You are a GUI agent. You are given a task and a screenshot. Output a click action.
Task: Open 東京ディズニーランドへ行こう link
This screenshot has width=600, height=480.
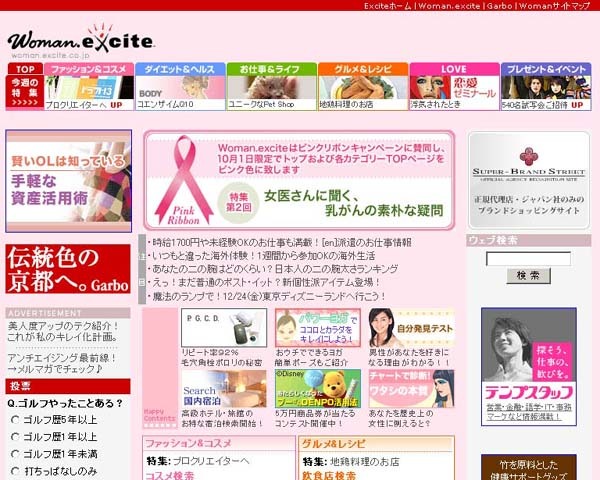(x=269, y=296)
